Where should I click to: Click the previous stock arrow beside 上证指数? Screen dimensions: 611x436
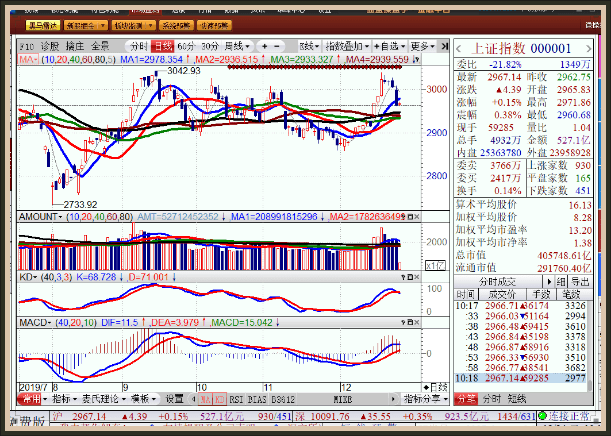click(459, 49)
